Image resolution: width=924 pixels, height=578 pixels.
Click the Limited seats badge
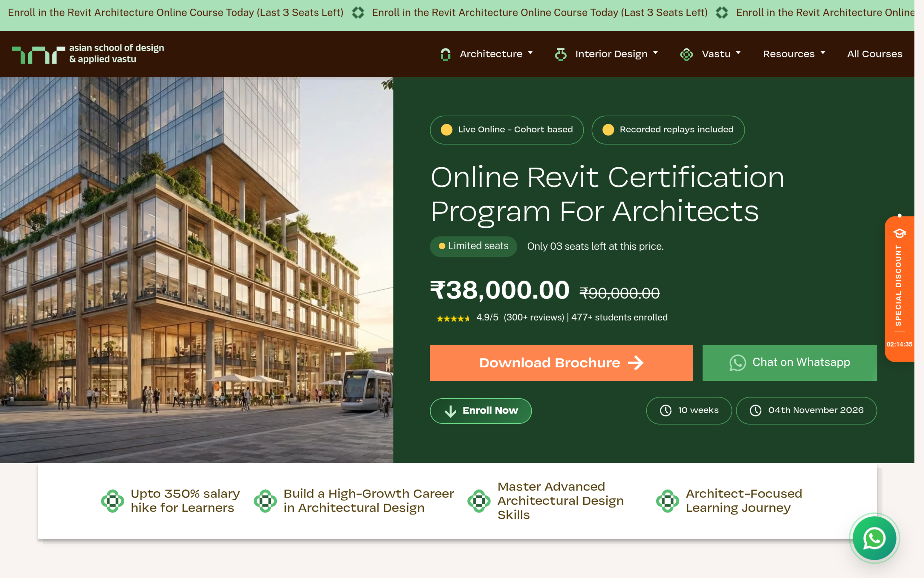tap(474, 246)
